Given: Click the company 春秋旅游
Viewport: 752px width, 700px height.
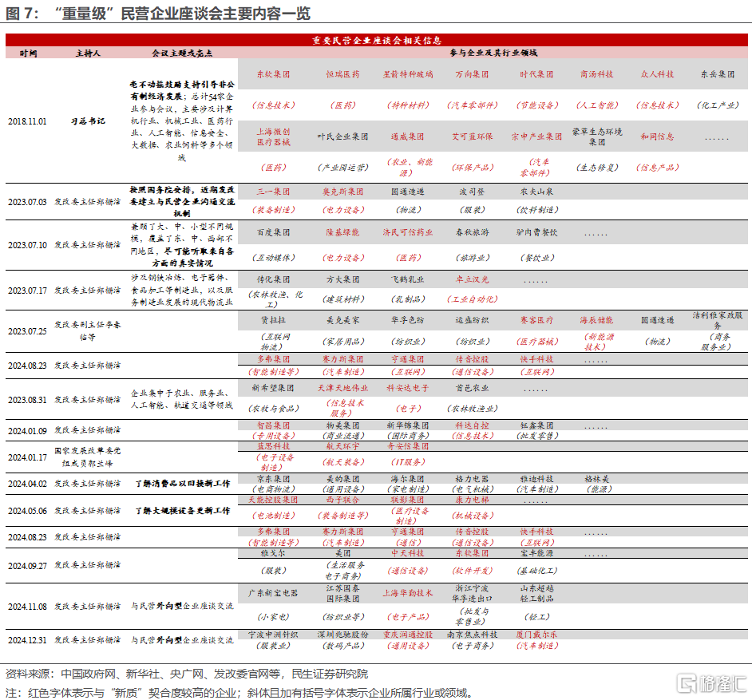Looking at the screenshot, I should (472, 232).
